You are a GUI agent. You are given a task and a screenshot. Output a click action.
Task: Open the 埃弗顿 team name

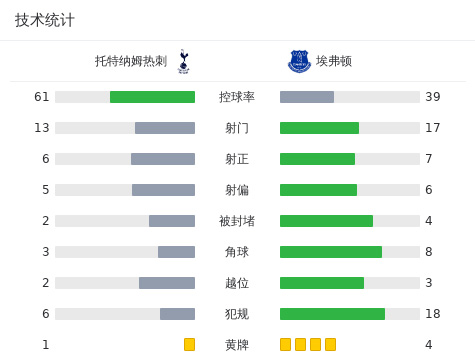(334, 61)
